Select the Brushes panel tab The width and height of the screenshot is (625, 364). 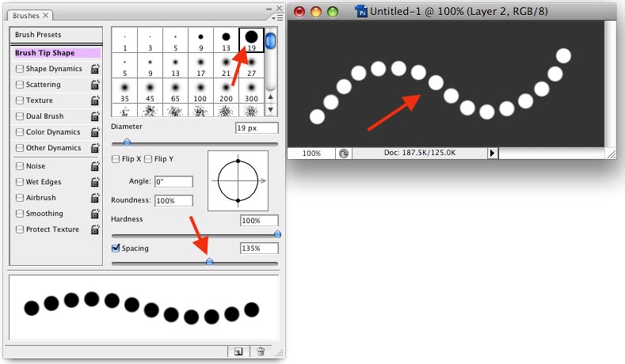click(x=30, y=16)
